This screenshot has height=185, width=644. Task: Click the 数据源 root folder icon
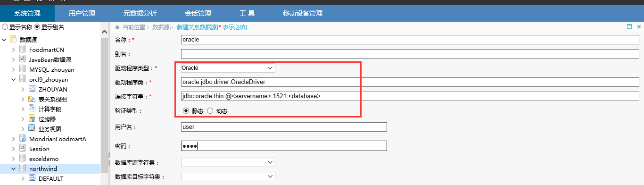[13, 40]
